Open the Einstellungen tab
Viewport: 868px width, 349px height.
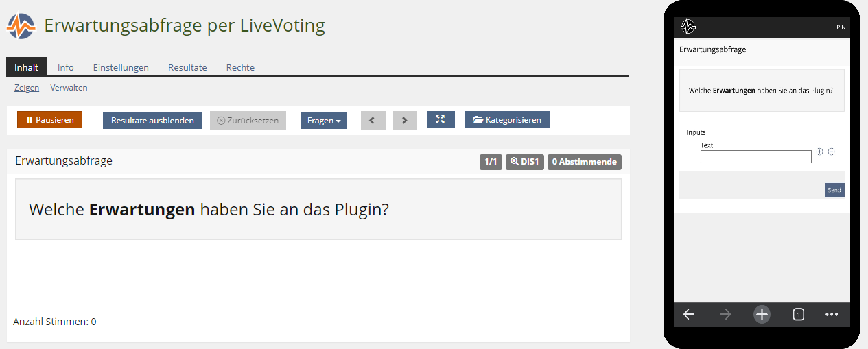(121, 67)
